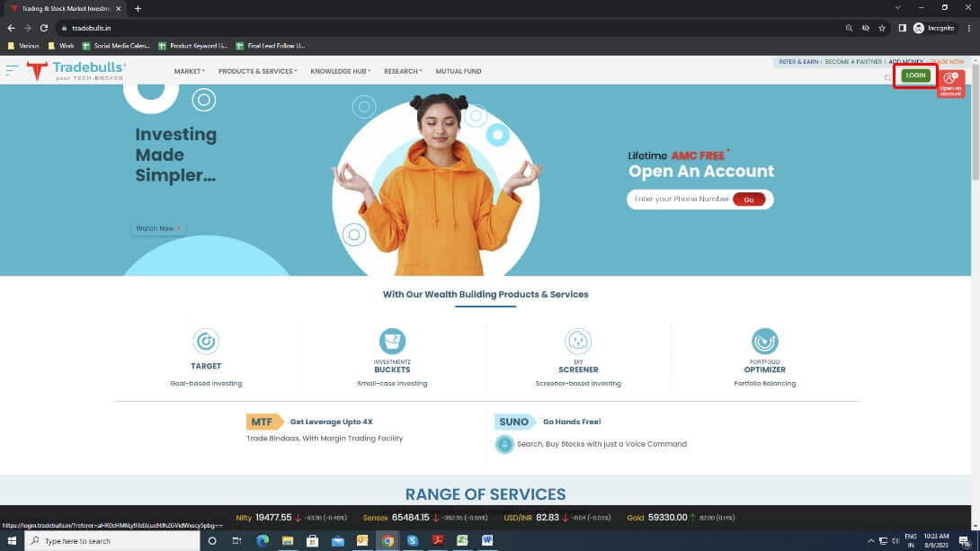This screenshot has width=980, height=551.
Task: Click the Portfolio Optimizer icon
Action: (764, 342)
